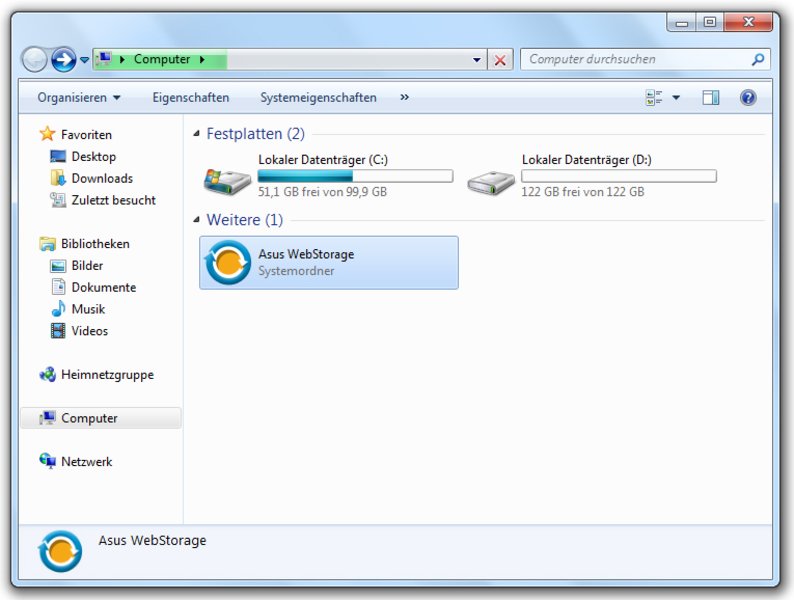Open Downloads under Favoriten
794x600 pixels.
[x=102, y=178]
